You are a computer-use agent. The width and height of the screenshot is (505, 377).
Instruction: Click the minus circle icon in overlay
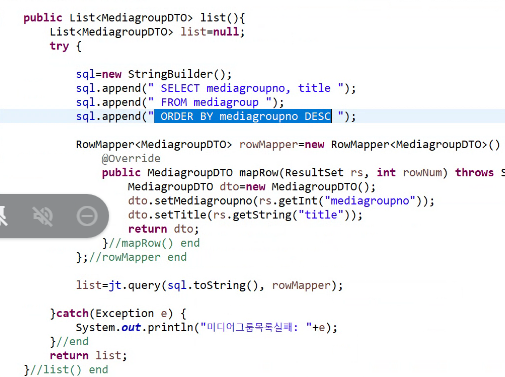[87, 216]
